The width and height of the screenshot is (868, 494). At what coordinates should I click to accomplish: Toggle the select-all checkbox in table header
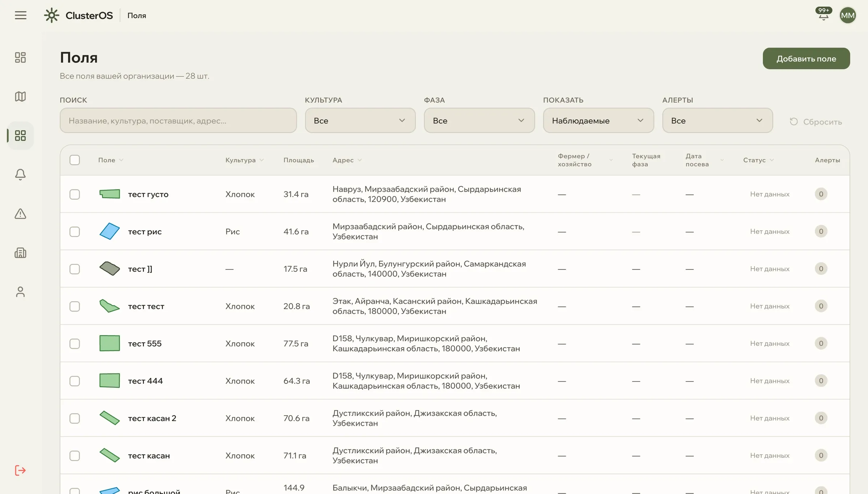pyautogui.click(x=75, y=160)
